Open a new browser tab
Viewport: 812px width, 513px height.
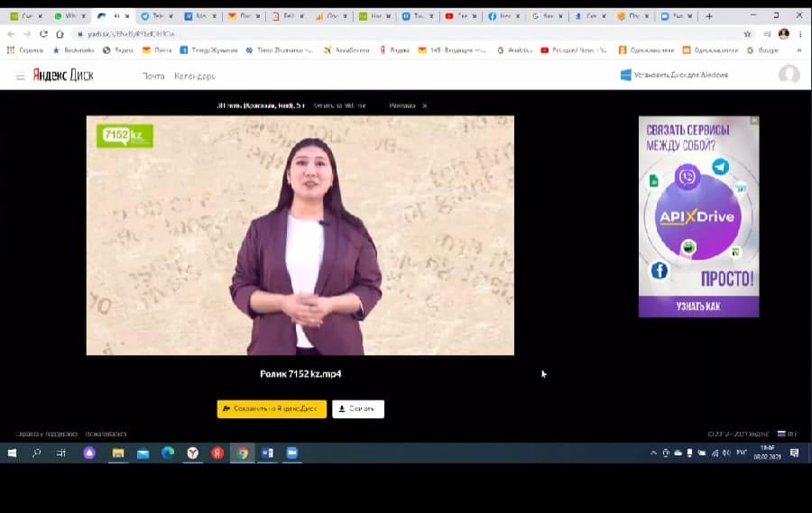click(x=709, y=16)
